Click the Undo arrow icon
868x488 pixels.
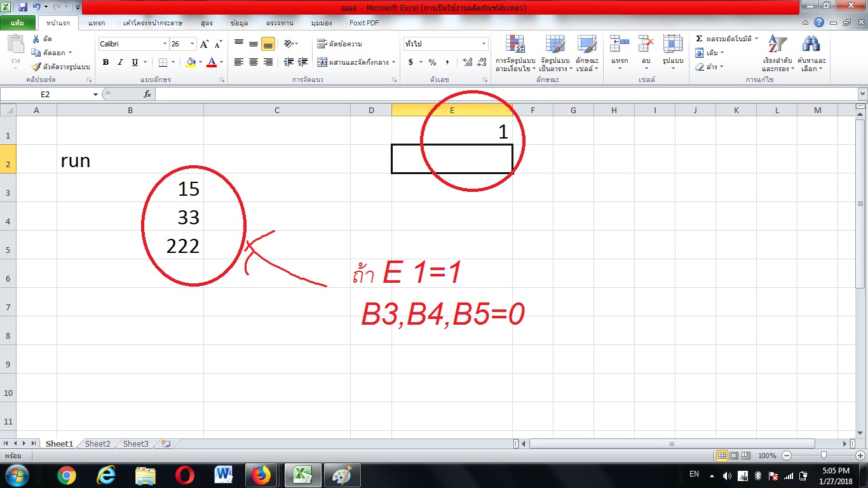click(36, 7)
